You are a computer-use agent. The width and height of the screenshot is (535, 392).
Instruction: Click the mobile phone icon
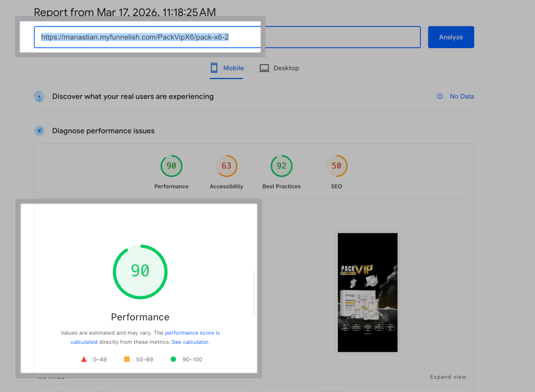214,68
